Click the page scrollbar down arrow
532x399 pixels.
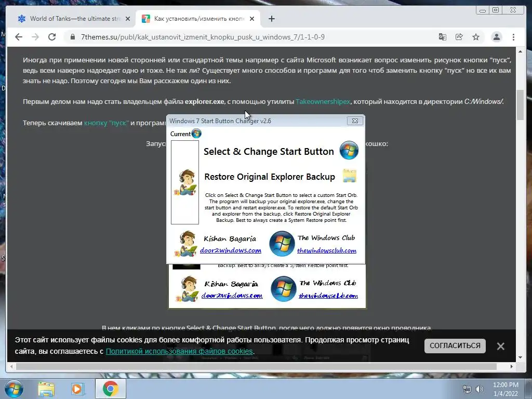(521, 357)
